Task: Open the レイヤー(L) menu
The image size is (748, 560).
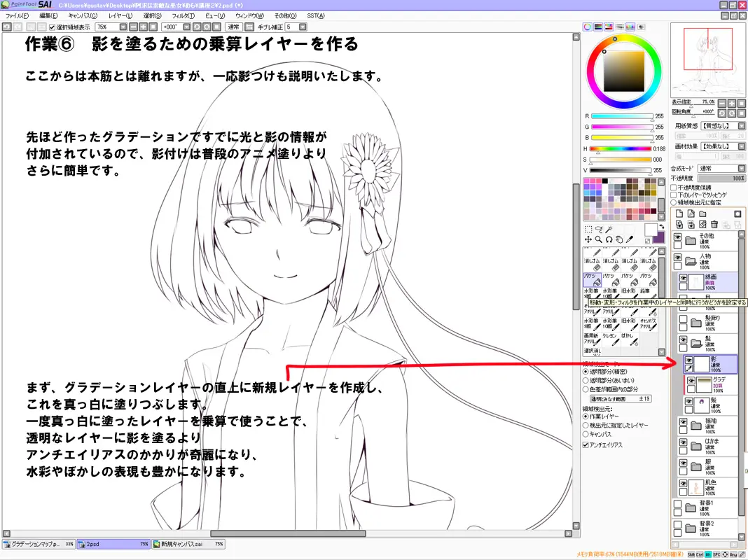Action: point(120,15)
